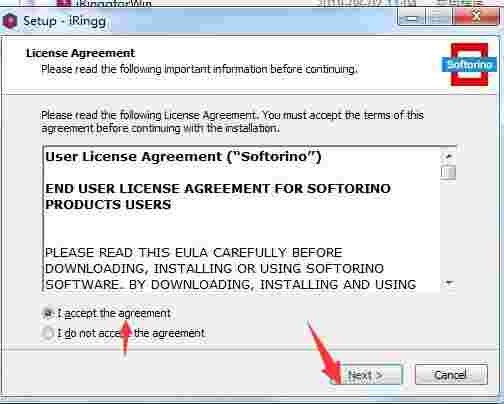Click the iRinggforWin file icon behind the dialog
The width and height of the screenshot is (504, 404).
[63, 4]
